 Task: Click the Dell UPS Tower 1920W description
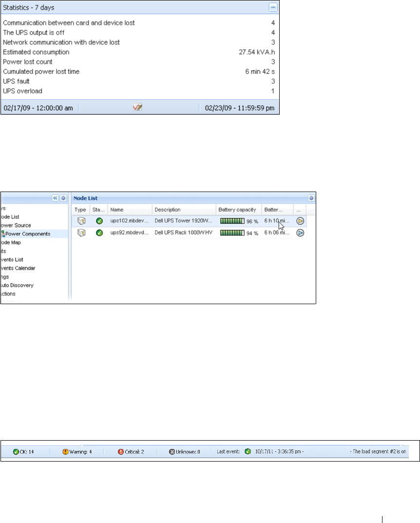pyautogui.click(x=183, y=221)
